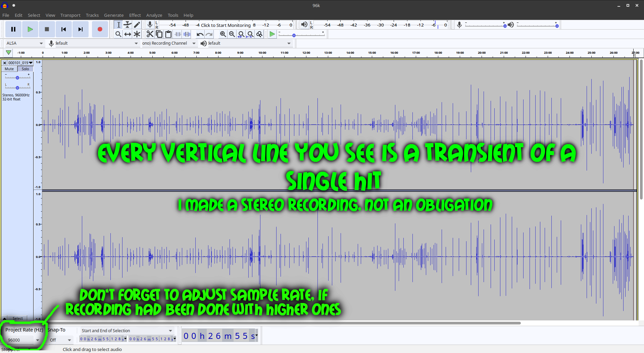This screenshot has width=644, height=353.
Task: Click the Silence audio selection icon
Action: pos(187,34)
